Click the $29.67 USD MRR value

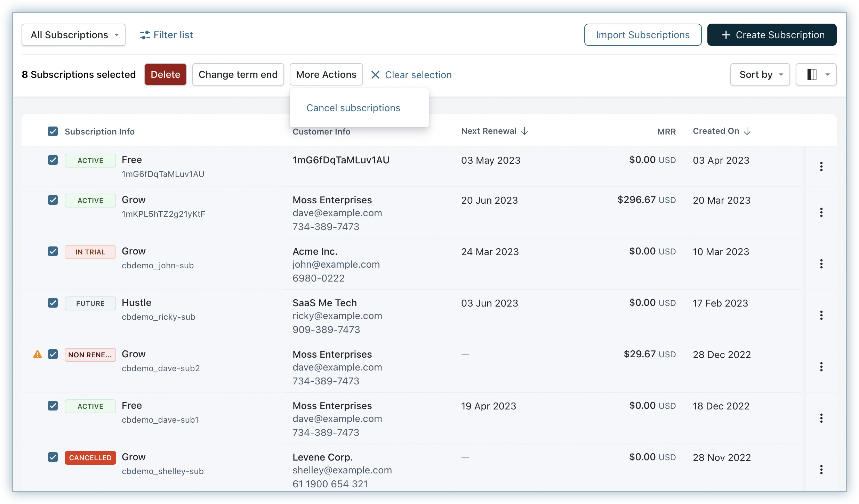point(650,354)
